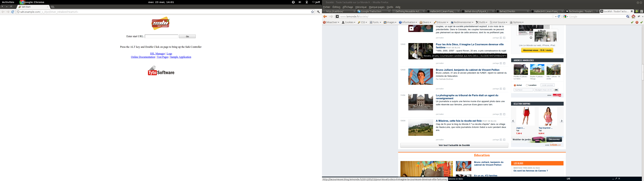This screenshot has width=644, height=181.
Task: Click Go button next to start URL
Action: 187,37
